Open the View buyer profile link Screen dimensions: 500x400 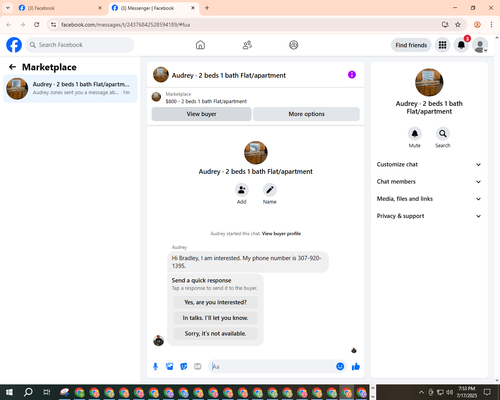[x=281, y=234]
